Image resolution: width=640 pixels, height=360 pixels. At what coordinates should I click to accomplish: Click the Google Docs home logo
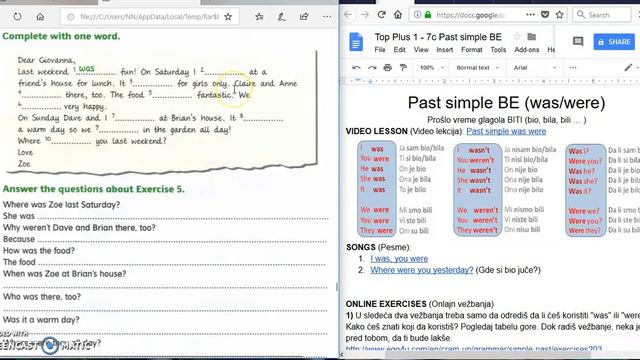coord(356,42)
